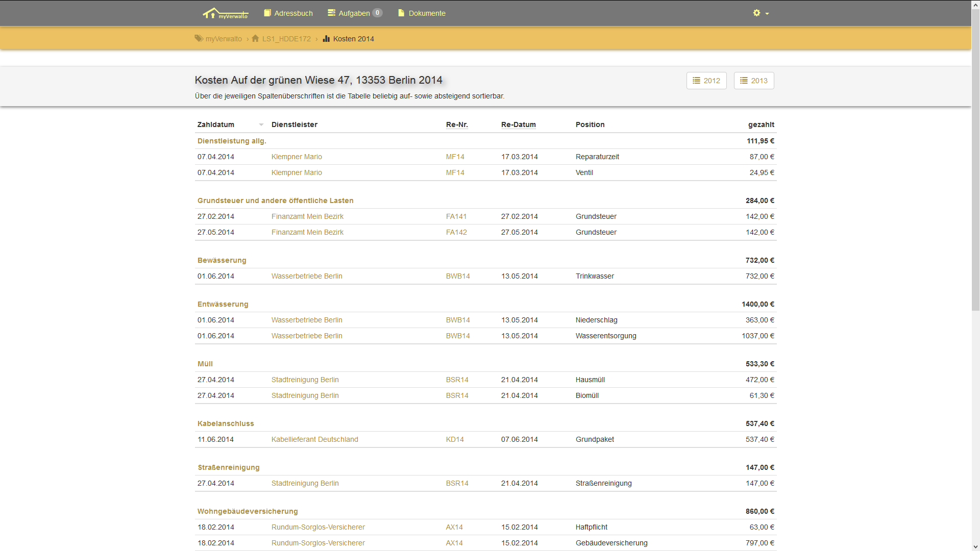Switch to the 2013 costs list
Image resolution: width=980 pixels, height=551 pixels.
[x=754, y=81]
